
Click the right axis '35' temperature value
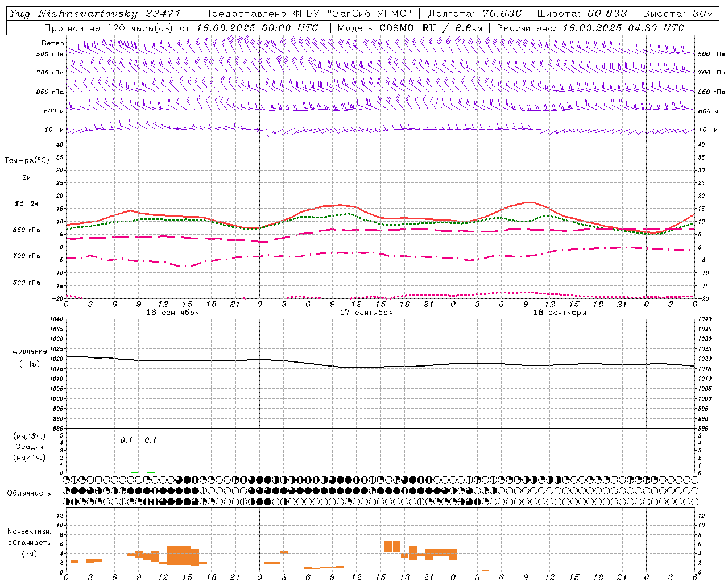[702, 157]
